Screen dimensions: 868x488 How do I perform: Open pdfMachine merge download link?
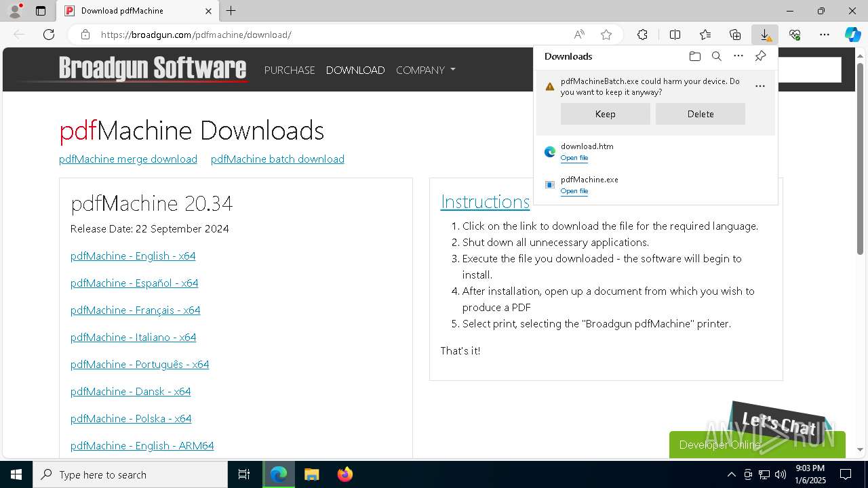click(128, 159)
